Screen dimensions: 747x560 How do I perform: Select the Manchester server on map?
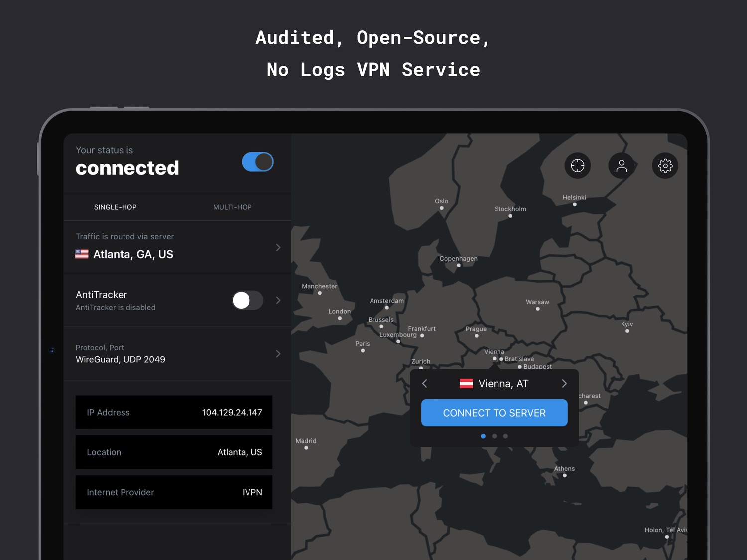tap(320, 293)
